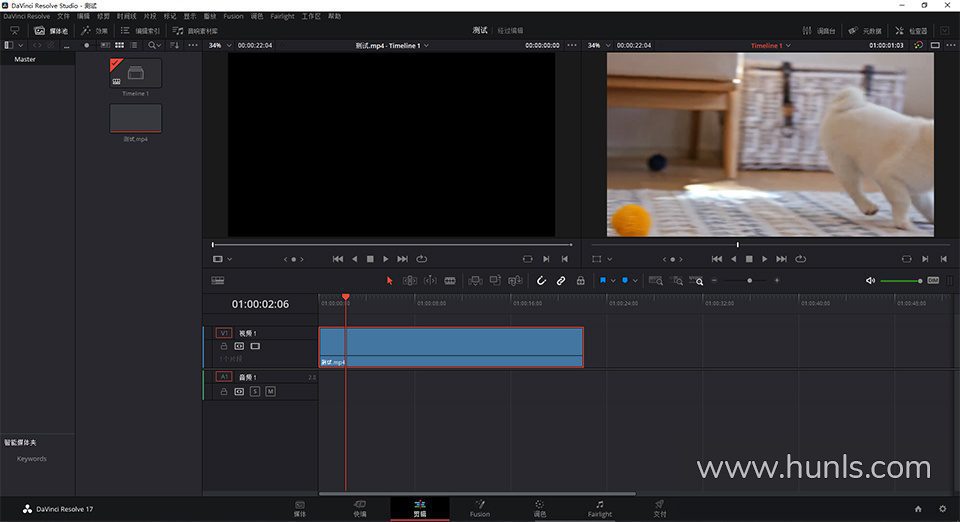Select the 测试.mp4 clip on the timeline

click(x=451, y=347)
